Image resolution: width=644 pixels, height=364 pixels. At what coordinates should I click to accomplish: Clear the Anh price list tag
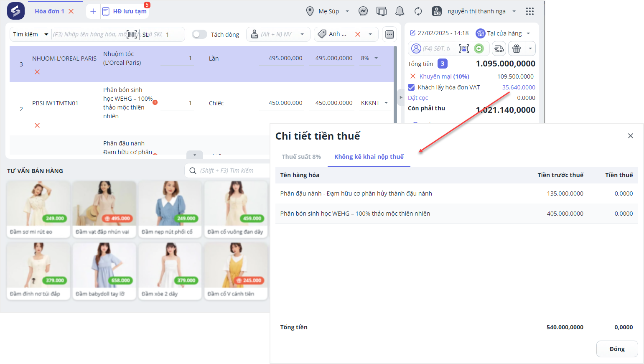(358, 34)
